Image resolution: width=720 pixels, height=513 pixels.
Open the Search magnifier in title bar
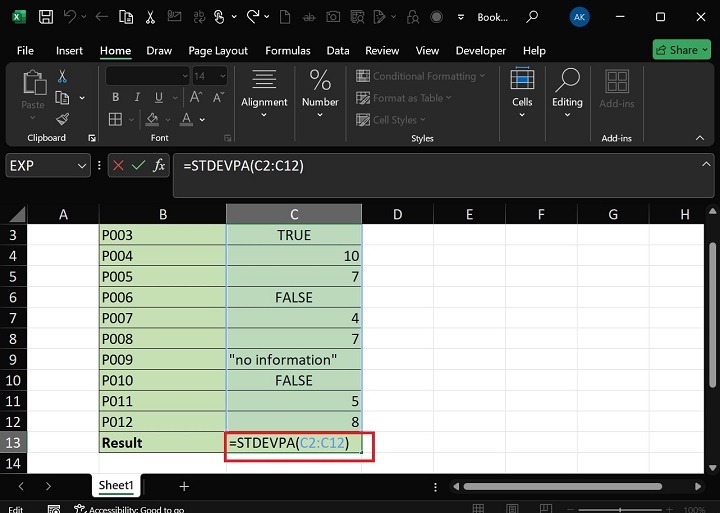pyautogui.click(x=532, y=17)
